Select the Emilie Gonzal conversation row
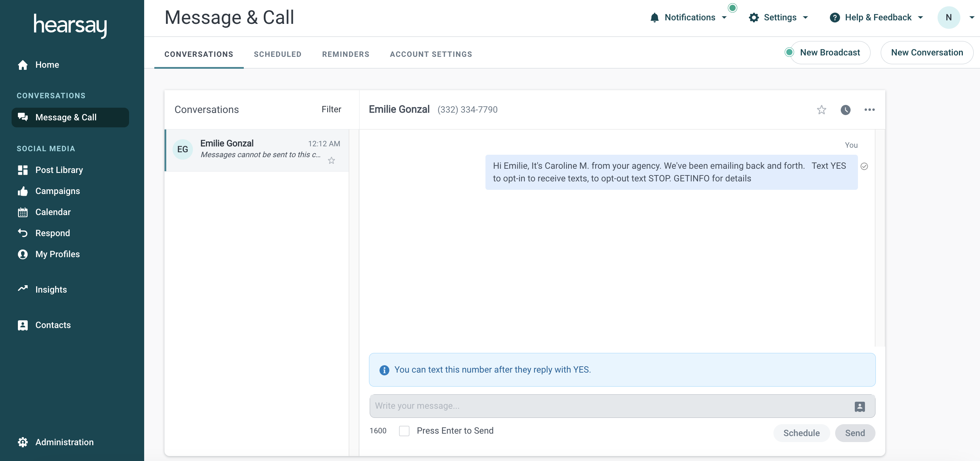The width and height of the screenshot is (980, 461). (x=257, y=151)
